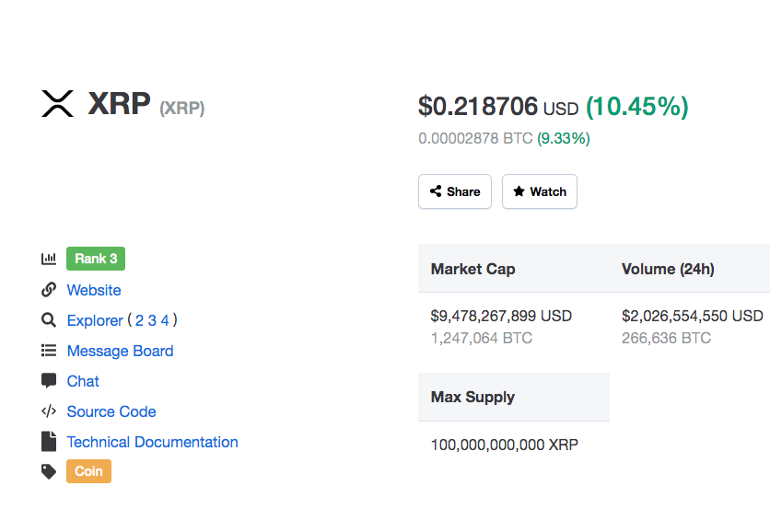Click the 1,247,064 BTC market cap value
The image size is (770, 532).
(482, 338)
